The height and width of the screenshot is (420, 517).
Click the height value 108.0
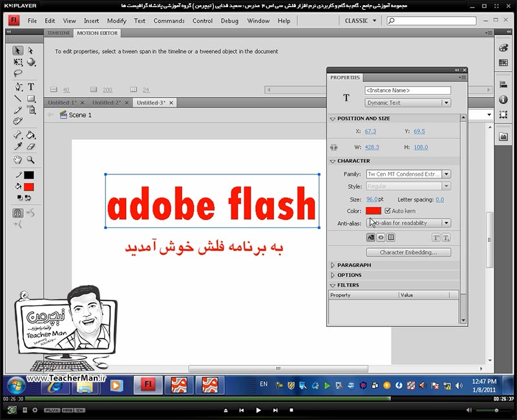pyautogui.click(x=421, y=147)
